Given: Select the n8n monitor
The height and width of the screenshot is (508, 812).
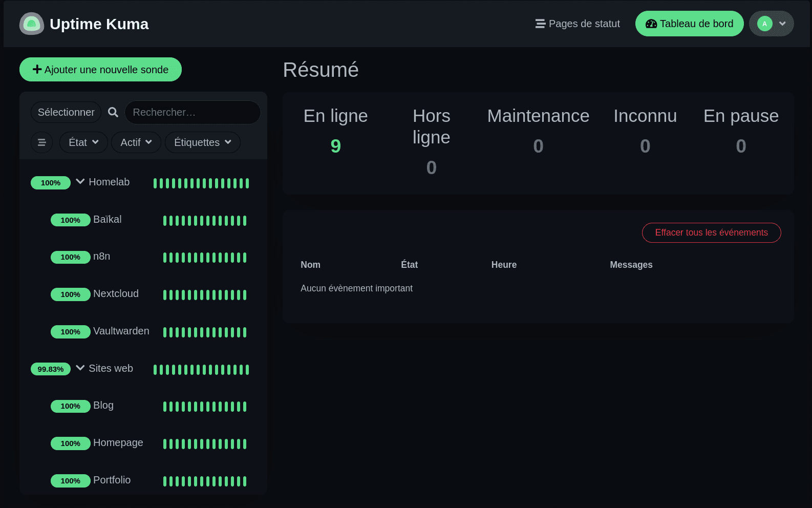Looking at the screenshot, I should [x=143, y=257].
